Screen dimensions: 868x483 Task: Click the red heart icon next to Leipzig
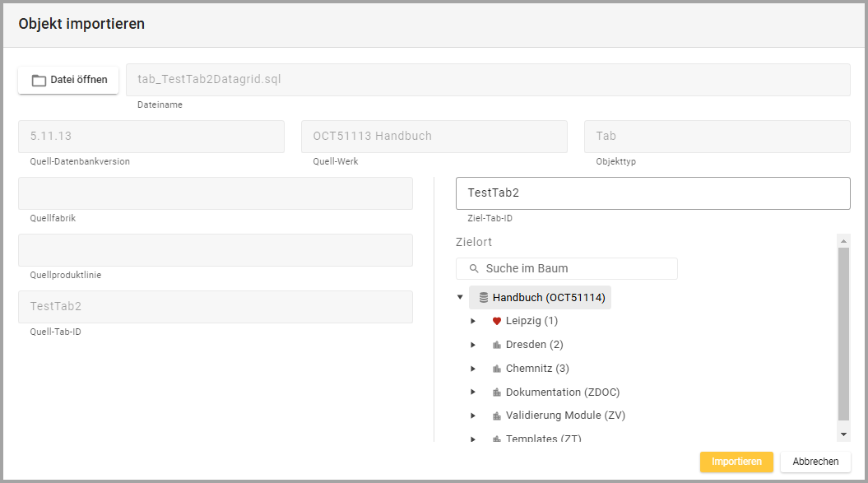pyautogui.click(x=496, y=321)
